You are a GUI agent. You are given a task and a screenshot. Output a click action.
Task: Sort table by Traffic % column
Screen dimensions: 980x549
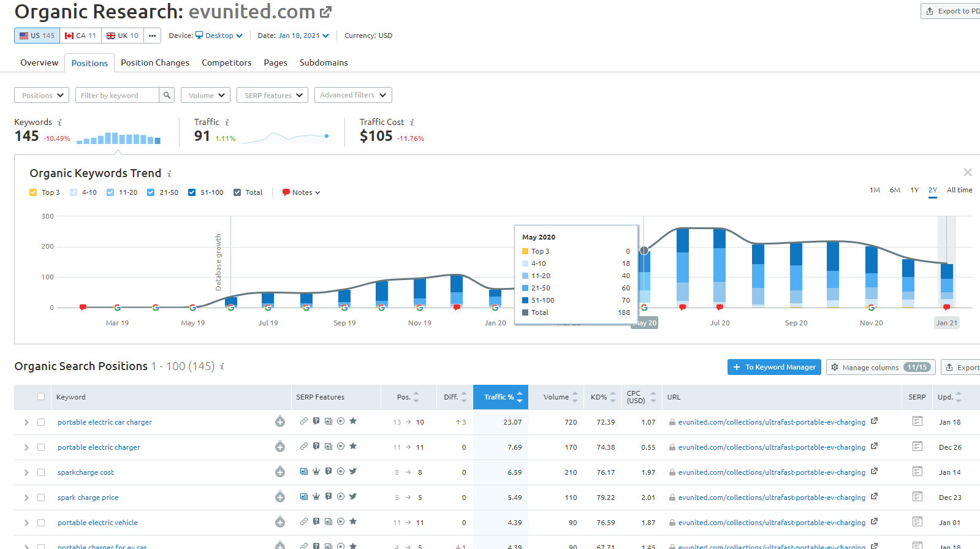coord(501,397)
